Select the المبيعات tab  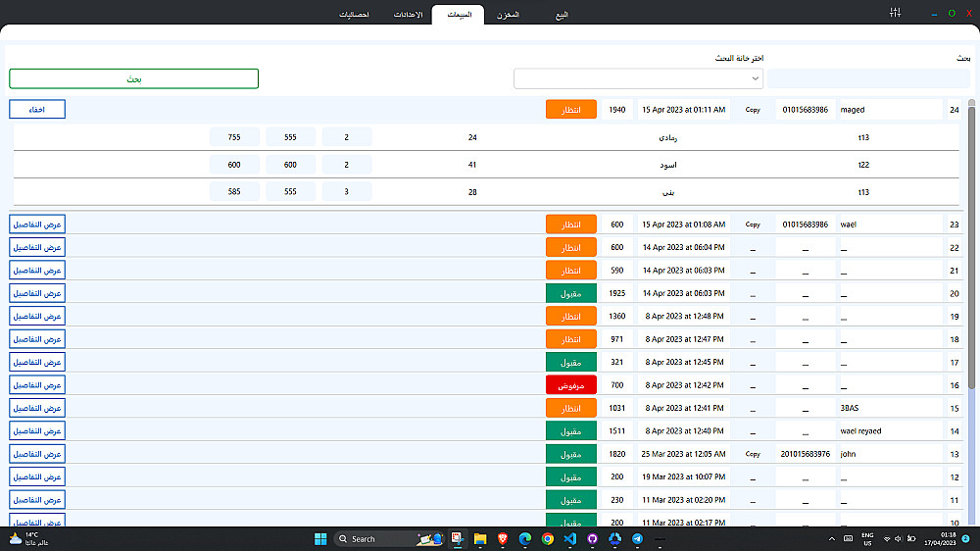coord(458,15)
